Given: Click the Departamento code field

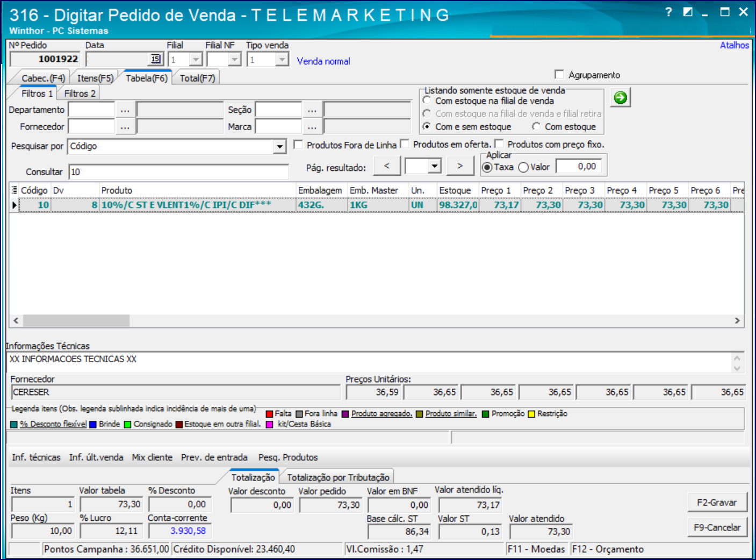Looking at the screenshot, I should pyautogui.click(x=91, y=110).
